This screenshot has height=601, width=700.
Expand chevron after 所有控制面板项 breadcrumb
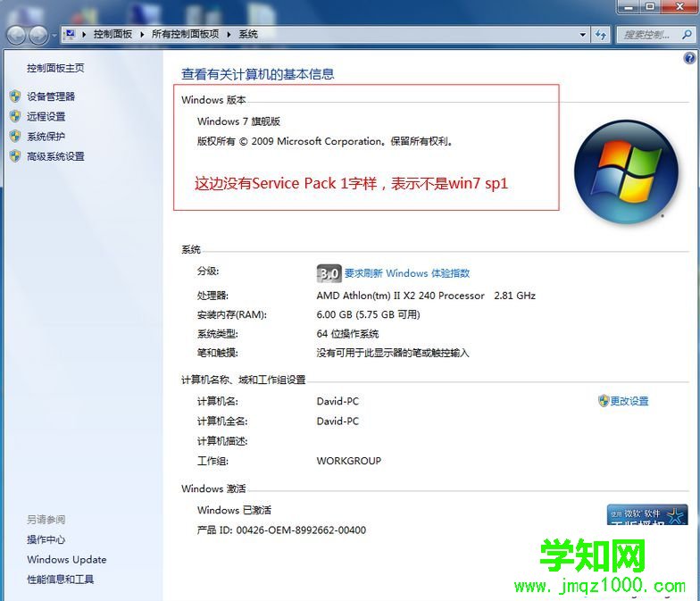(x=229, y=34)
